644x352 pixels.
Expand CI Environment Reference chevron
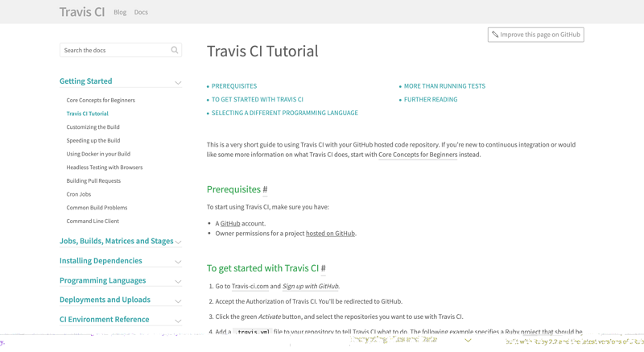pos(178,321)
